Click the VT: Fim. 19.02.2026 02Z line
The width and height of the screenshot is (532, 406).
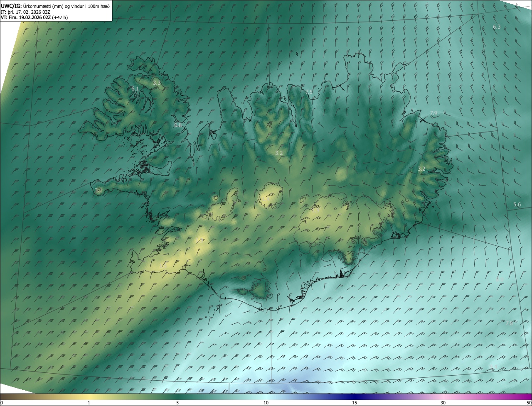[34, 17]
